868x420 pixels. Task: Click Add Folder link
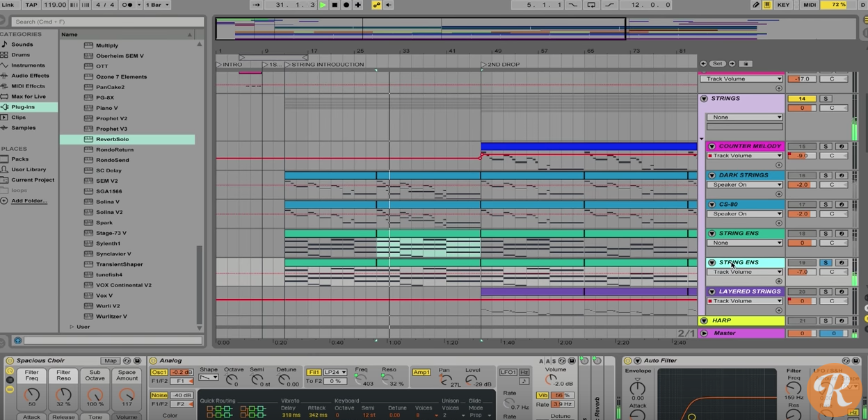(x=29, y=201)
